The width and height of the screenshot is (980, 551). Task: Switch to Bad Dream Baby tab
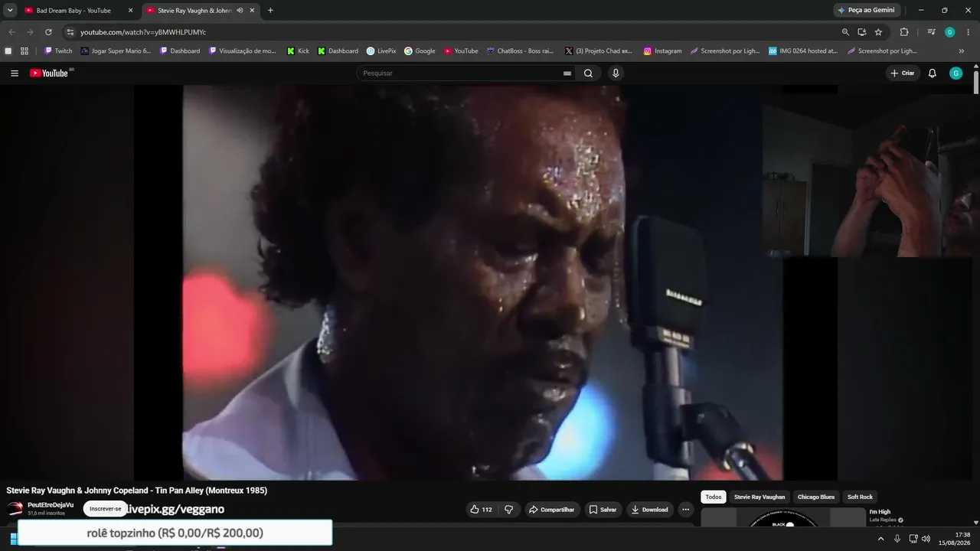point(73,11)
